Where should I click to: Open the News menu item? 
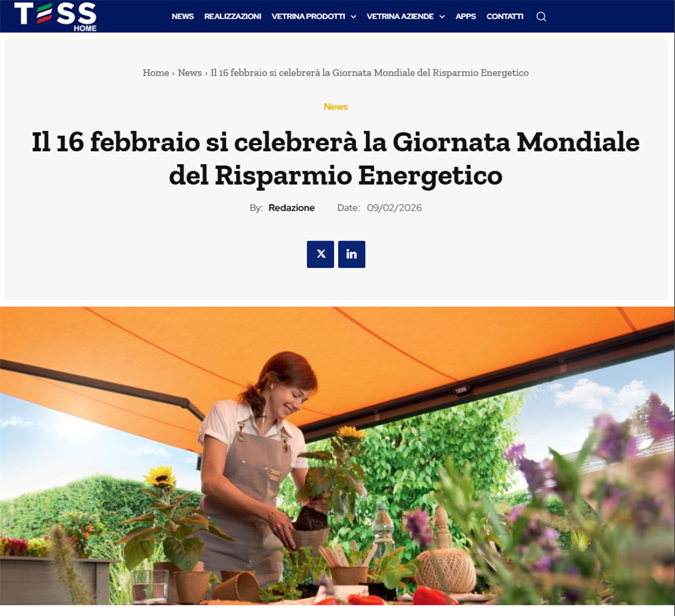coord(183,16)
